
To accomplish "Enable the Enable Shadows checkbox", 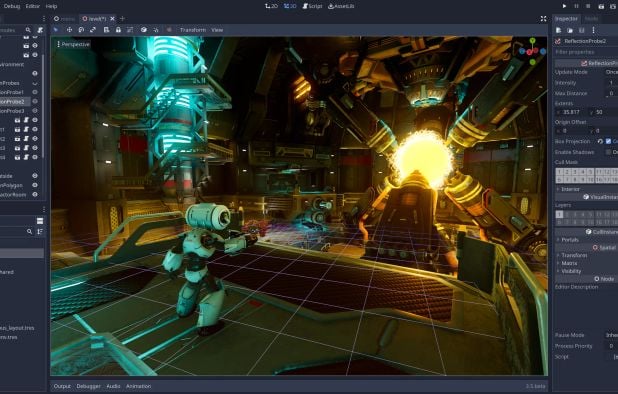I will tap(608, 152).
